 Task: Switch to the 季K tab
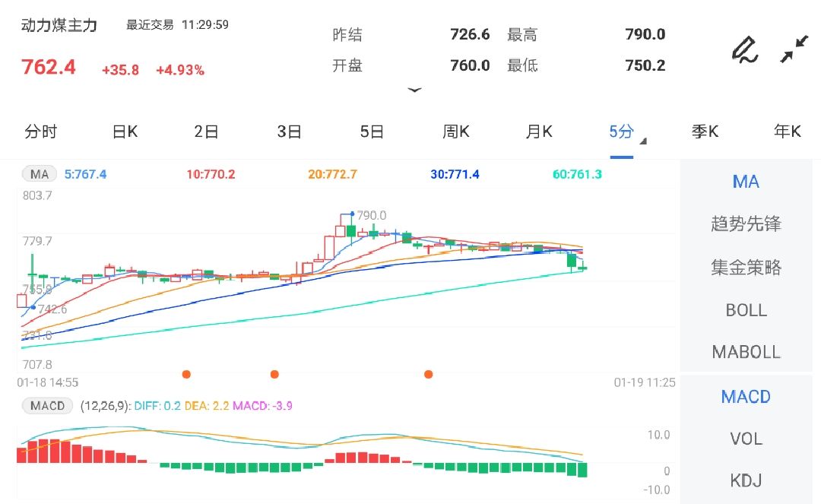704,132
